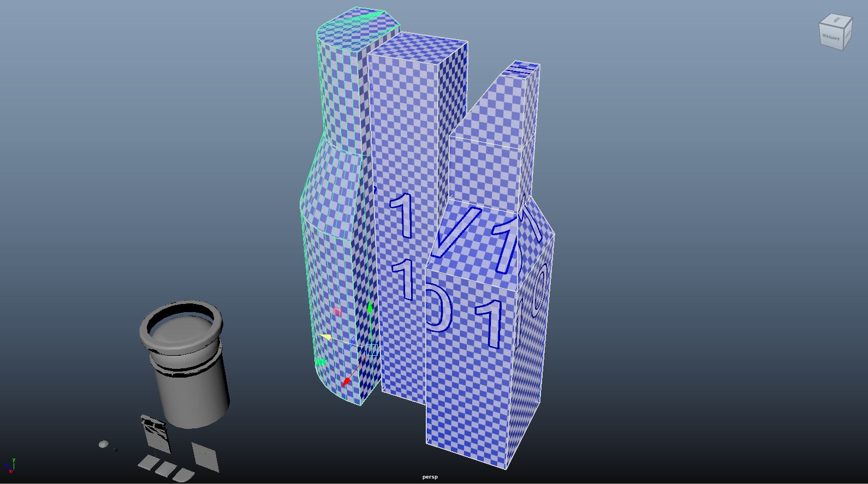Viewport: 868px width, 484px height.
Task: Click the XYZ axis indicator in the viewport corner
Action: [x=10, y=465]
